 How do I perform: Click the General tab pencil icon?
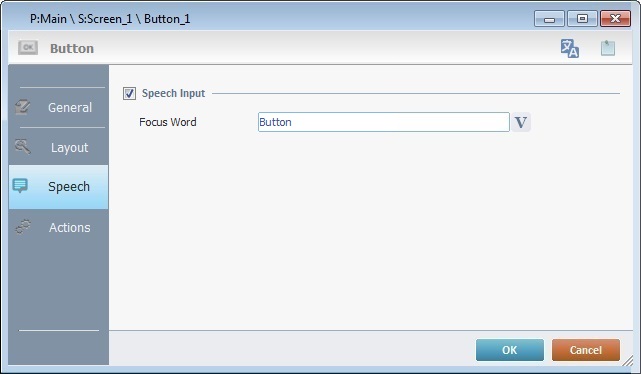tap(22, 107)
